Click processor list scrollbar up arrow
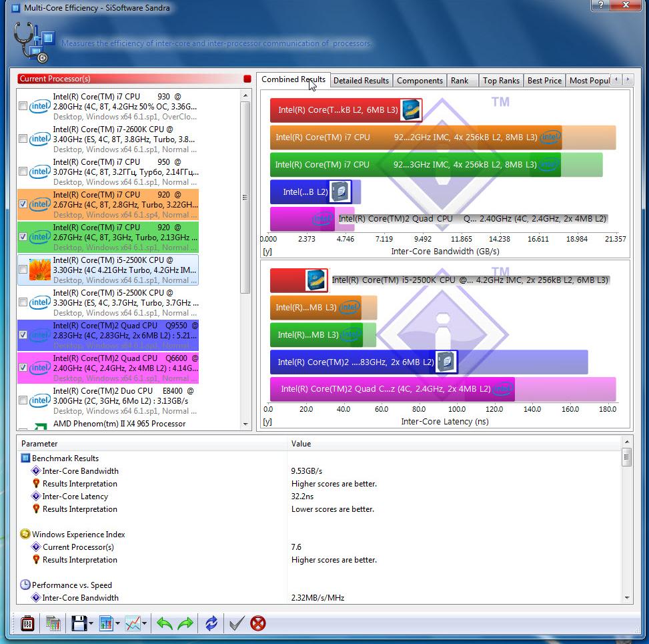The height and width of the screenshot is (644, 649). [x=245, y=95]
